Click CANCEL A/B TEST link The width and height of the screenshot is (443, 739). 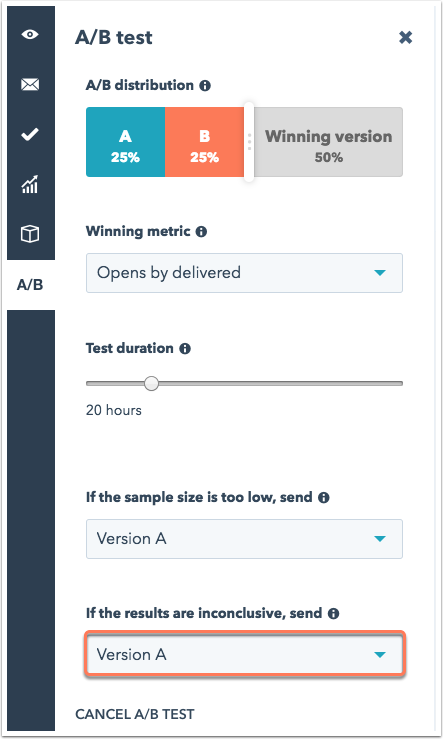tap(135, 714)
